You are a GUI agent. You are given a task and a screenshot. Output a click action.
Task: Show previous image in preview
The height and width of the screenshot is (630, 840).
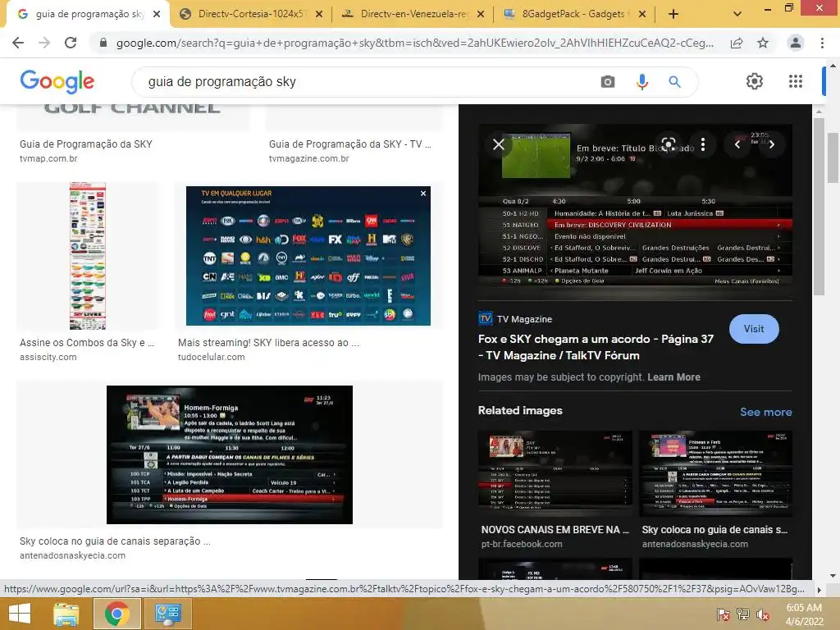(x=737, y=144)
